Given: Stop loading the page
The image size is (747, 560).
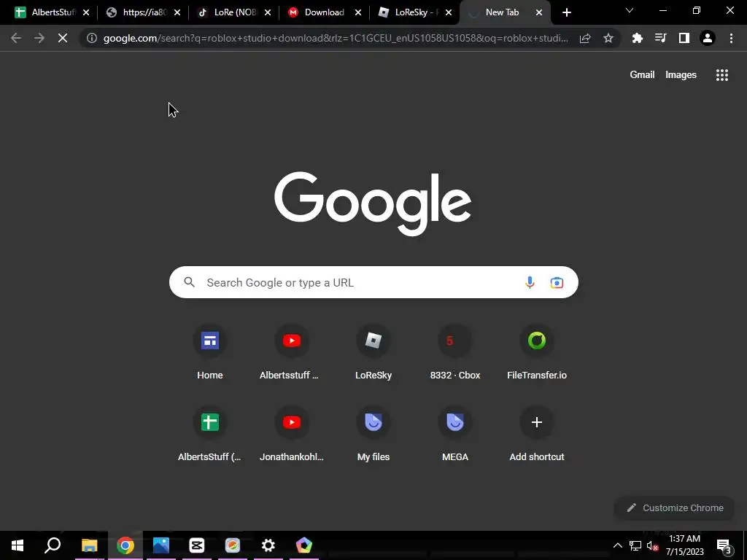Looking at the screenshot, I should 63,38.
